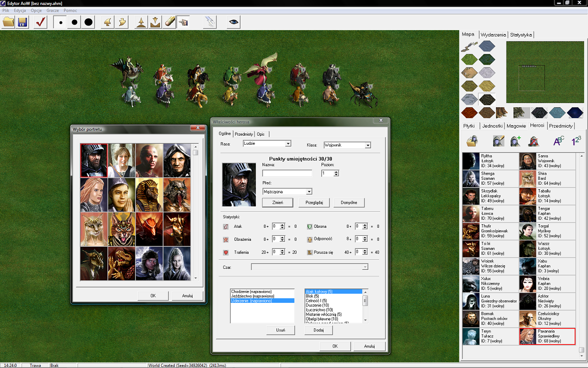Switch to the Przedmioty palette tab
The height and width of the screenshot is (368, 588).
click(560, 126)
